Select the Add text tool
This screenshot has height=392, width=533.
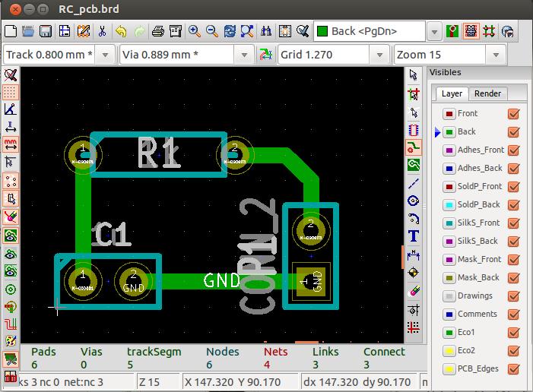pyautogui.click(x=414, y=236)
